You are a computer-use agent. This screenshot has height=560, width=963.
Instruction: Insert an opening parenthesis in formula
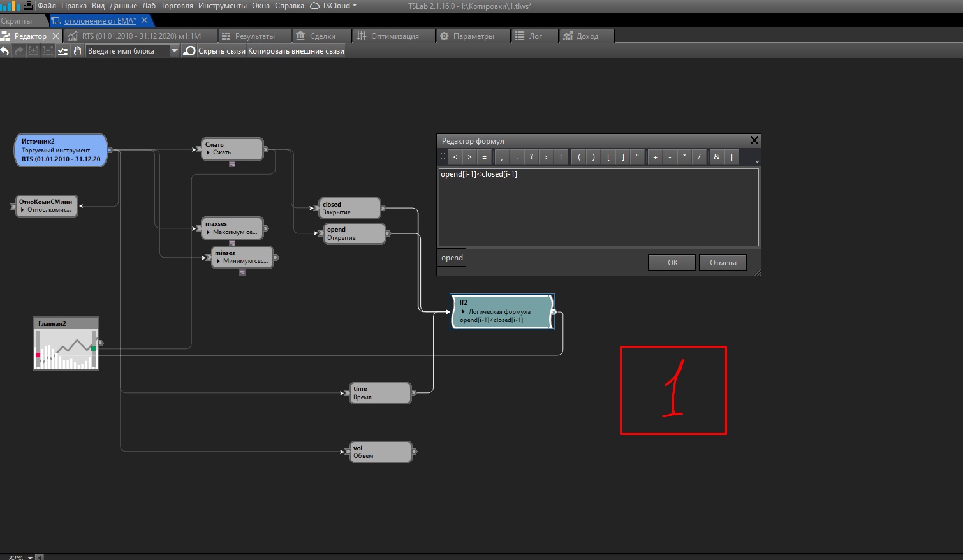pyautogui.click(x=578, y=157)
